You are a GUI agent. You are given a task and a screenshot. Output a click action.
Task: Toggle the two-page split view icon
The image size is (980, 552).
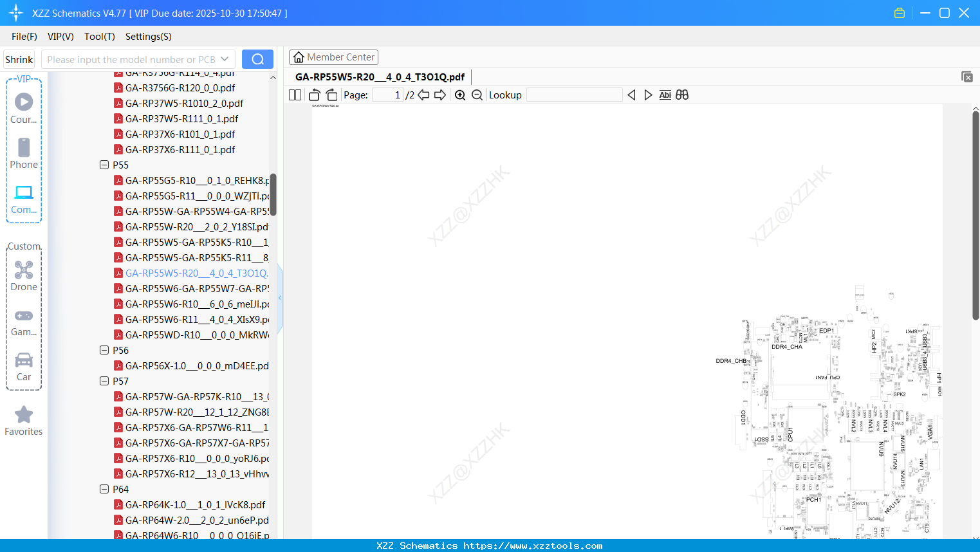pos(295,95)
